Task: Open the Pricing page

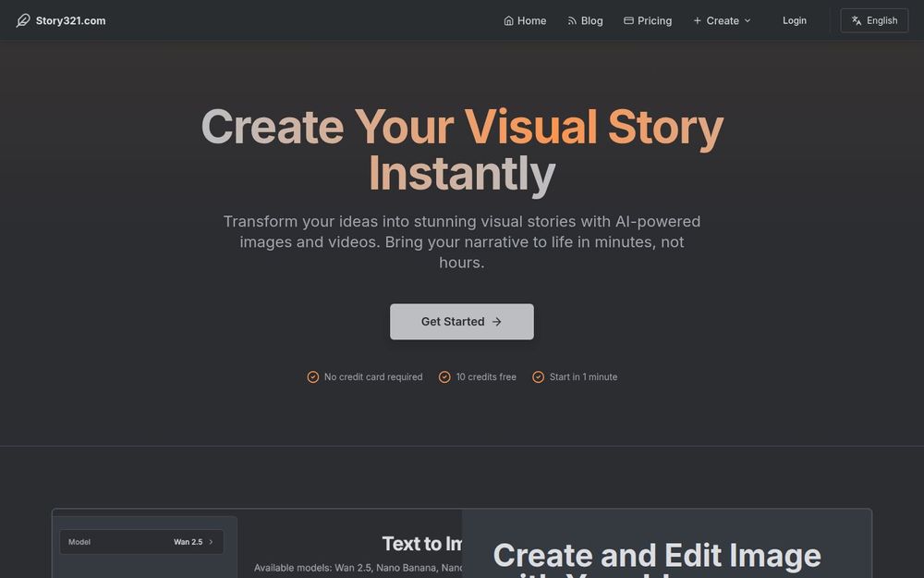Action: pos(648,20)
